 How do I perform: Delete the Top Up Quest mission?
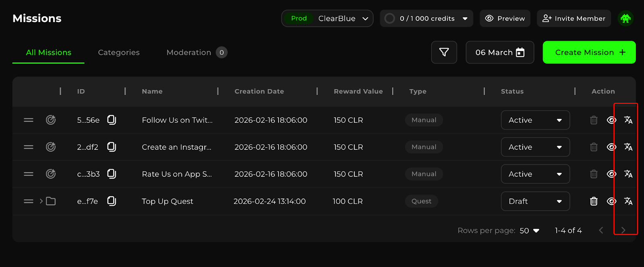coord(594,201)
